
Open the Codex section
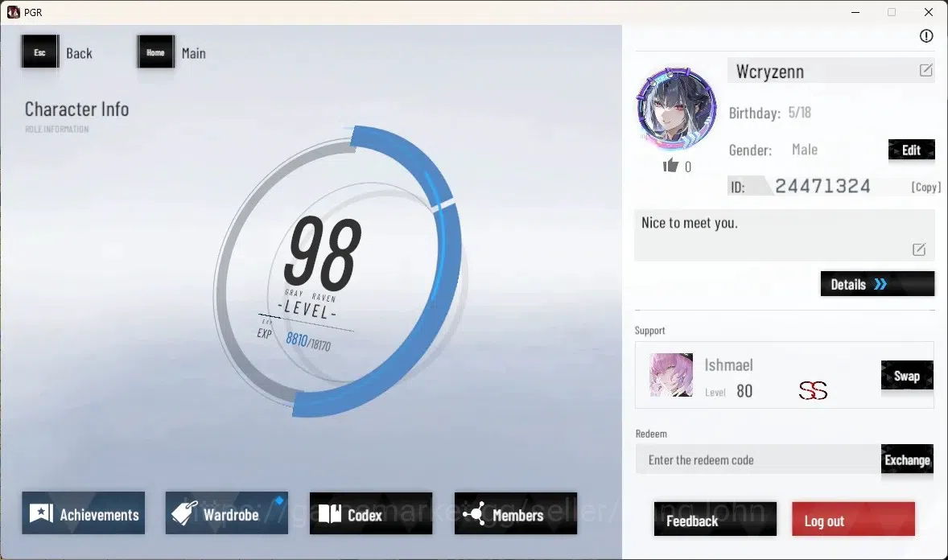[x=371, y=513]
